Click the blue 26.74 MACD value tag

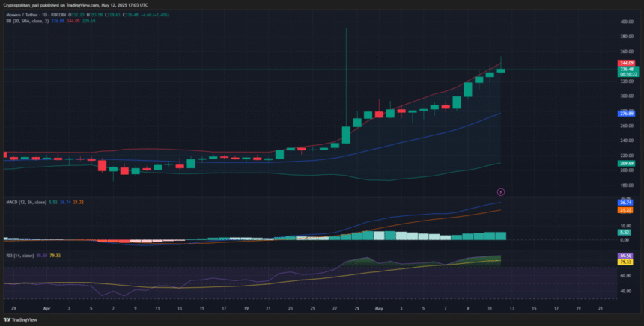(x=625, y=203)
